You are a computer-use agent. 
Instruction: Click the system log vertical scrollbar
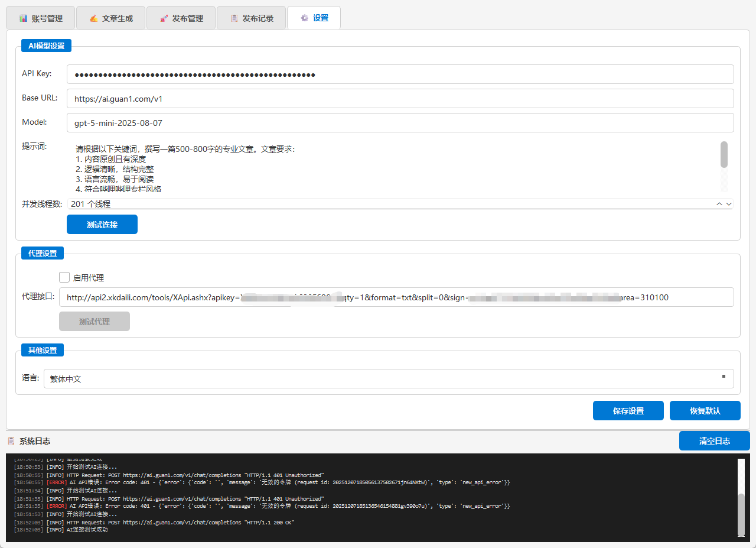point(741,513)
